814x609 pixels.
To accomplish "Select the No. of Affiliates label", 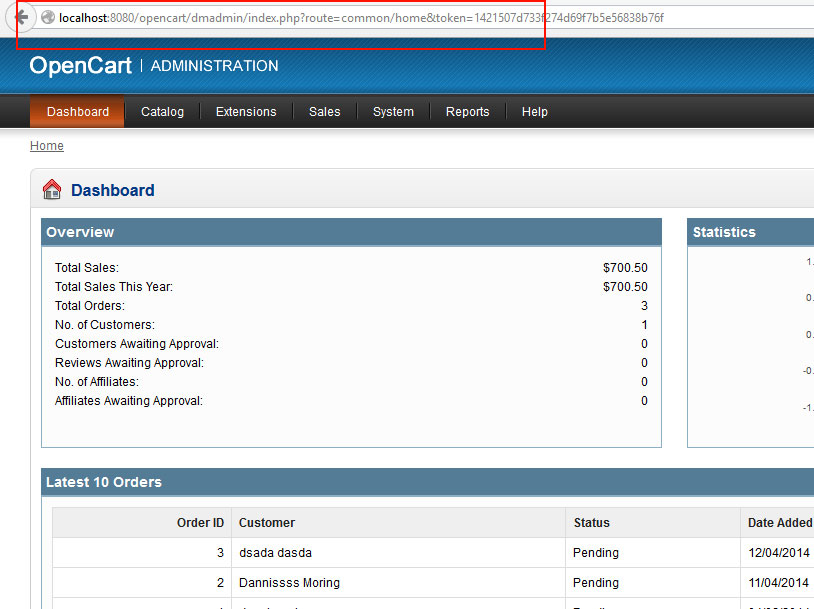I will click(x=97, y=382).
